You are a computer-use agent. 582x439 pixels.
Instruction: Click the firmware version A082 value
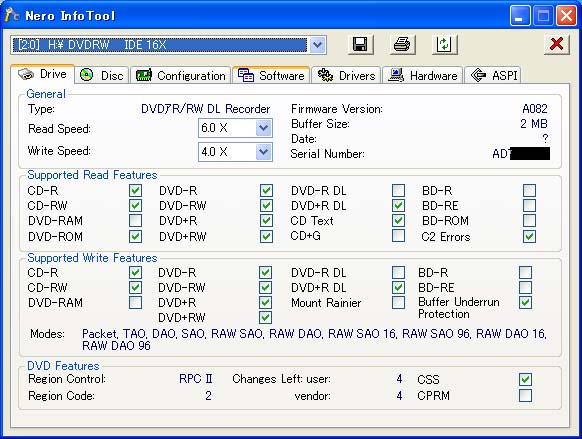[x=534, y=109]
